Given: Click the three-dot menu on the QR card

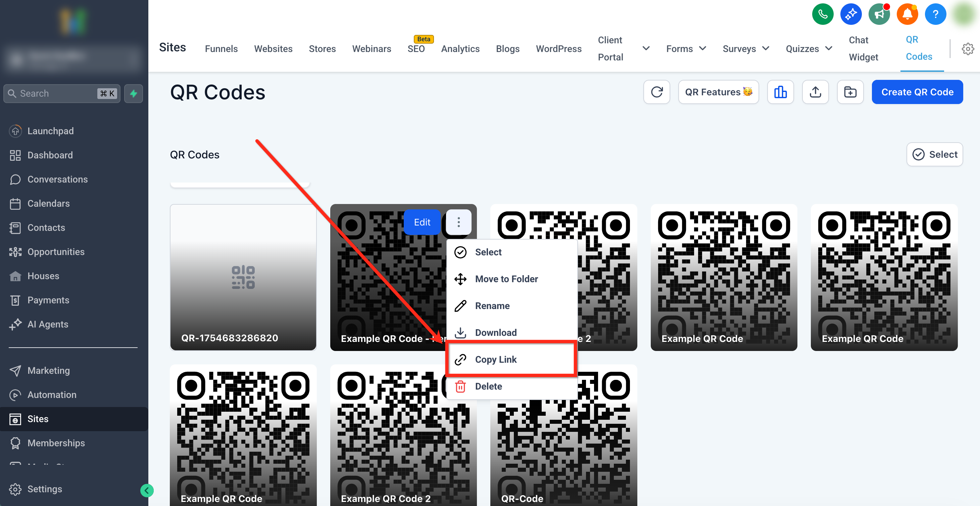Looking at the screenshot, I should pyautogui.click(x=458, y=222).
